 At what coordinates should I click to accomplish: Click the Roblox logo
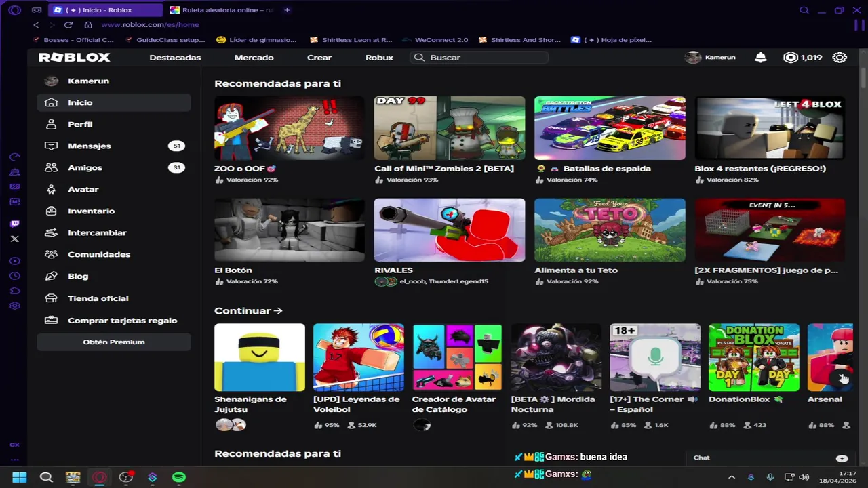(x=74, y=58)
